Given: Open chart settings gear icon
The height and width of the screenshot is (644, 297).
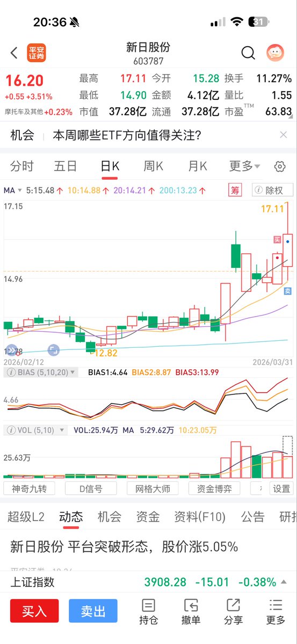Looking at the screenshot, I should click(279, 166).
